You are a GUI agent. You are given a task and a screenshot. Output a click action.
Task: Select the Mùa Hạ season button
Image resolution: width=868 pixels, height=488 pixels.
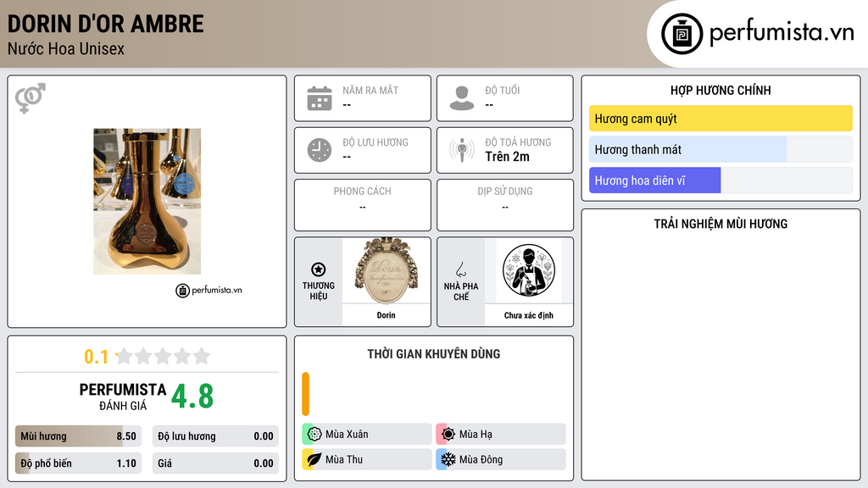coord(501,435)
